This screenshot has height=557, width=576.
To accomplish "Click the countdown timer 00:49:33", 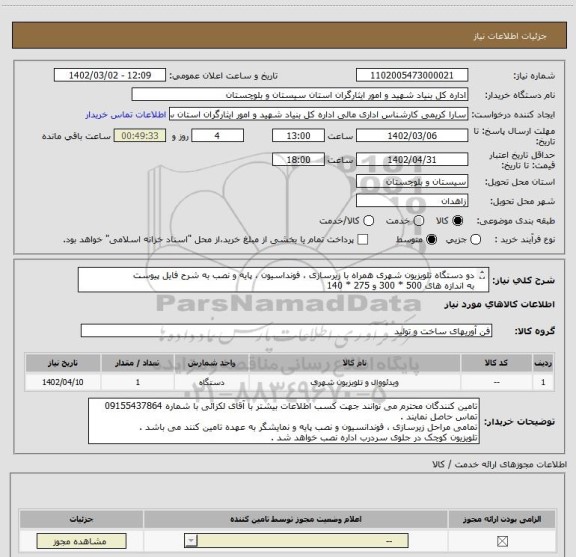I will tap(140, 136).
